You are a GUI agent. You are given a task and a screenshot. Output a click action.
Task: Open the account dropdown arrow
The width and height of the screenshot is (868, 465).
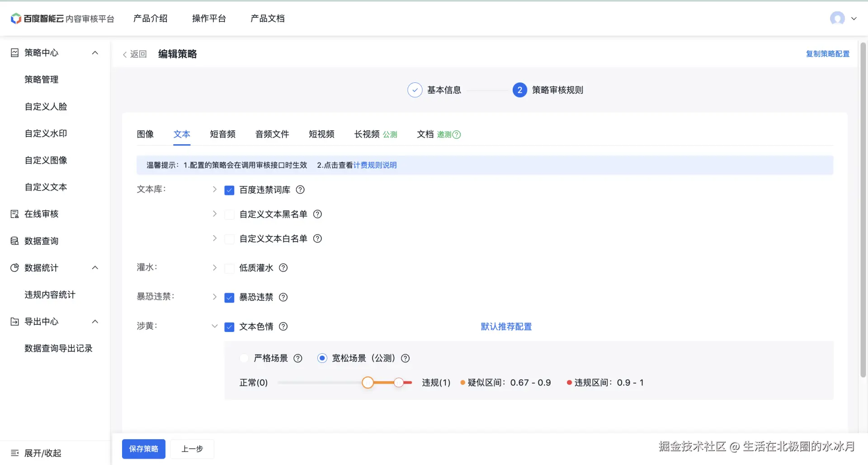(854, 19)
